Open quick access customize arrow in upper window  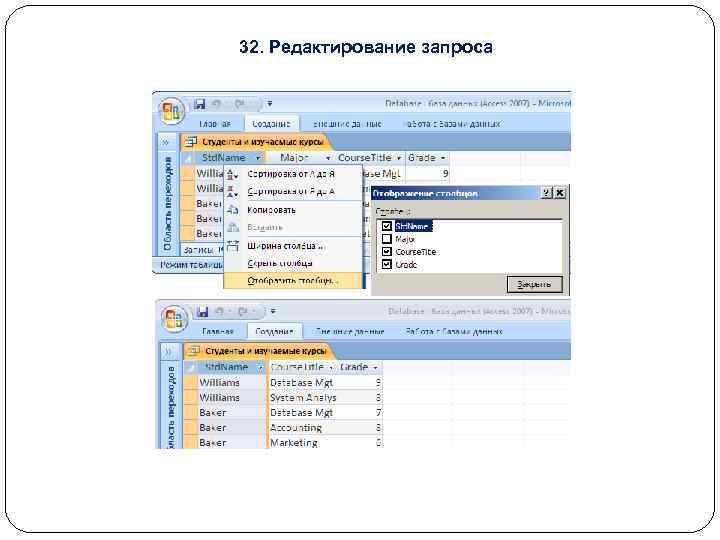pos(270,104)
